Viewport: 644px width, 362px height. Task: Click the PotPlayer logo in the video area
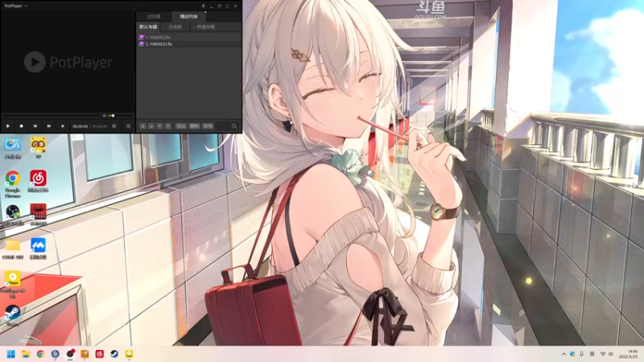click(68, 62)
